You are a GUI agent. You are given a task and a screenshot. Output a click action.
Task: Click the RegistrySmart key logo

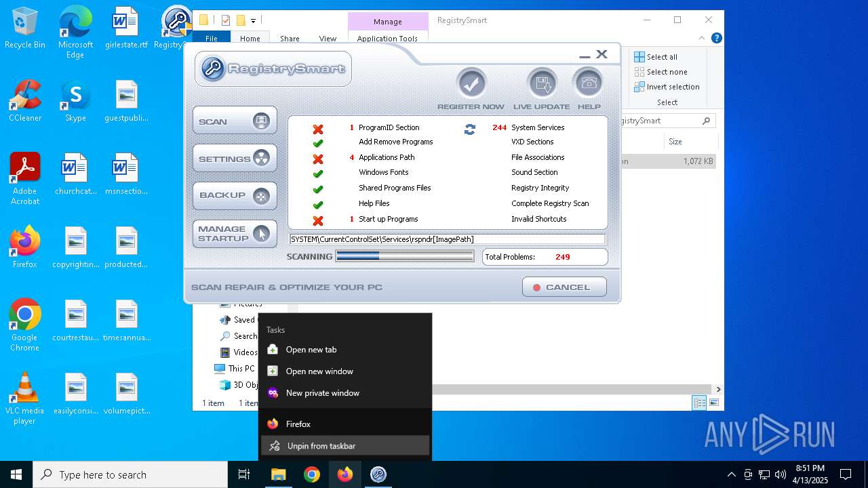(213, 68)
